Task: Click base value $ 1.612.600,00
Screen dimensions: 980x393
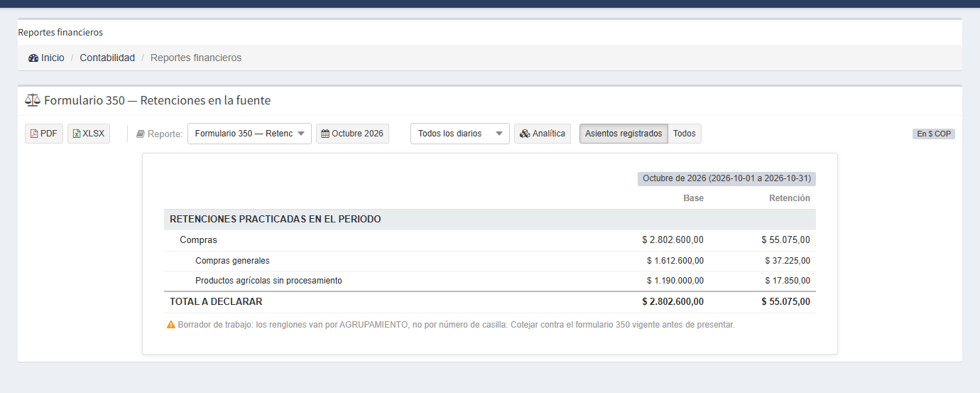Action: click(x=675, y=261)
